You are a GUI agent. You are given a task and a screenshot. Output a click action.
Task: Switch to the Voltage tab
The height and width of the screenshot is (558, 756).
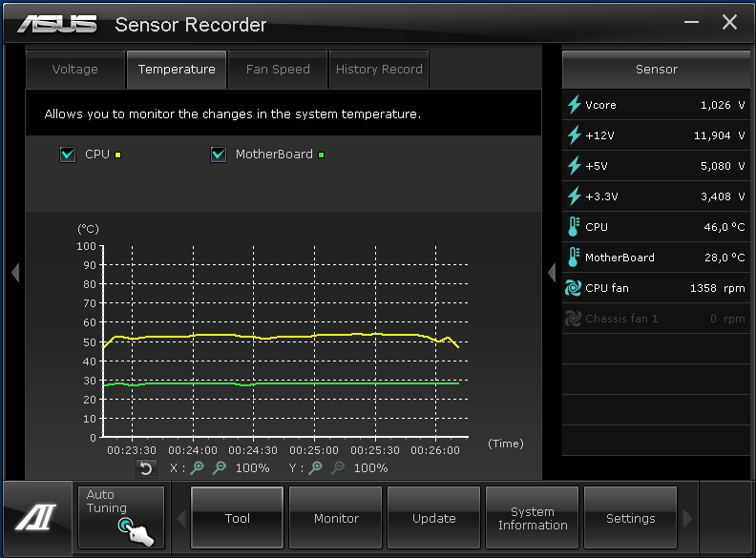coord(75,70)
